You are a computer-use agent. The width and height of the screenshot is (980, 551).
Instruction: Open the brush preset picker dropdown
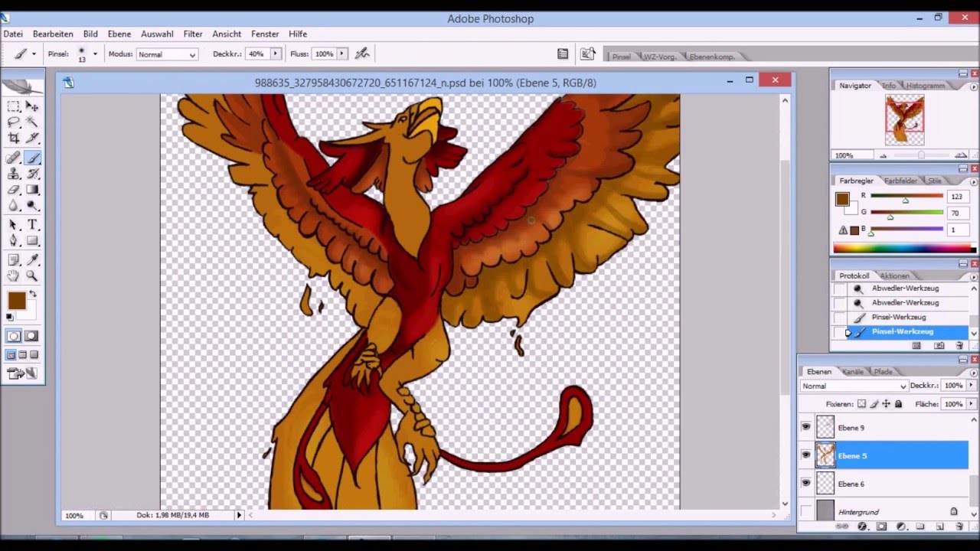tap(95, 54)
